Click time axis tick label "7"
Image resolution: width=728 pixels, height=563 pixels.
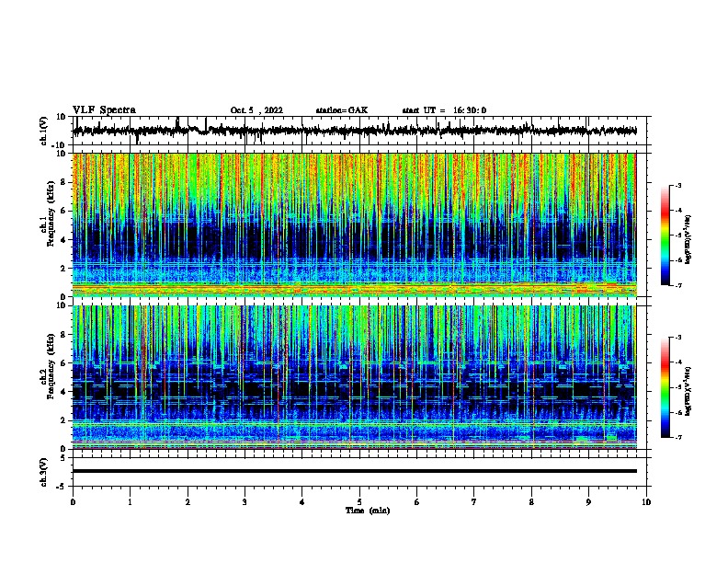(474, 502)
